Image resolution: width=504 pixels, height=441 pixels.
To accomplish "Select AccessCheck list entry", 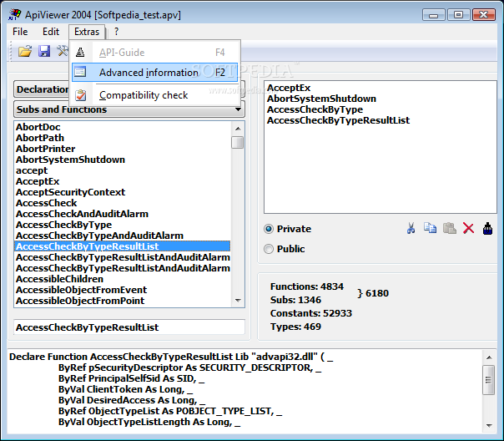I will click(46, 203).
